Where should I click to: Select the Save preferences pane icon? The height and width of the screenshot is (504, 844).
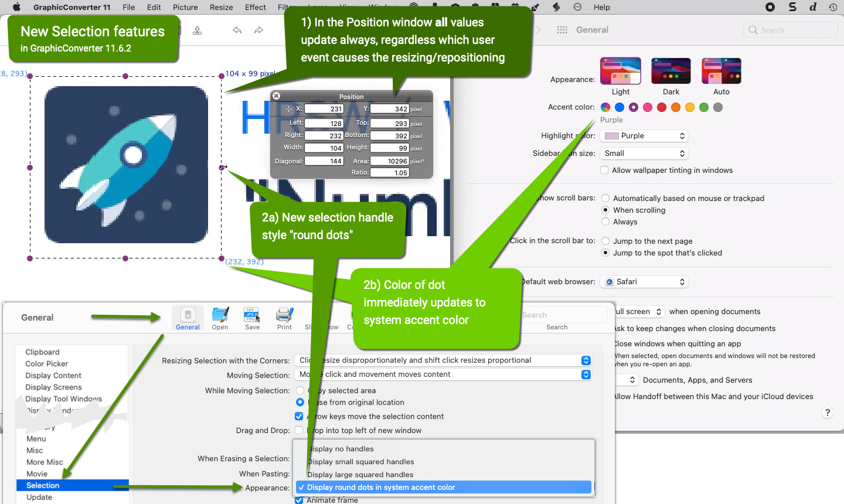pos(252,318)
